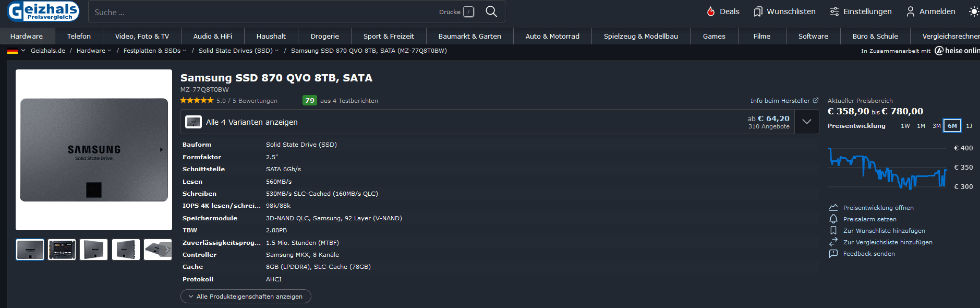Open the Software category tab
The image size is (980, 308).
[x=813, y=36]
